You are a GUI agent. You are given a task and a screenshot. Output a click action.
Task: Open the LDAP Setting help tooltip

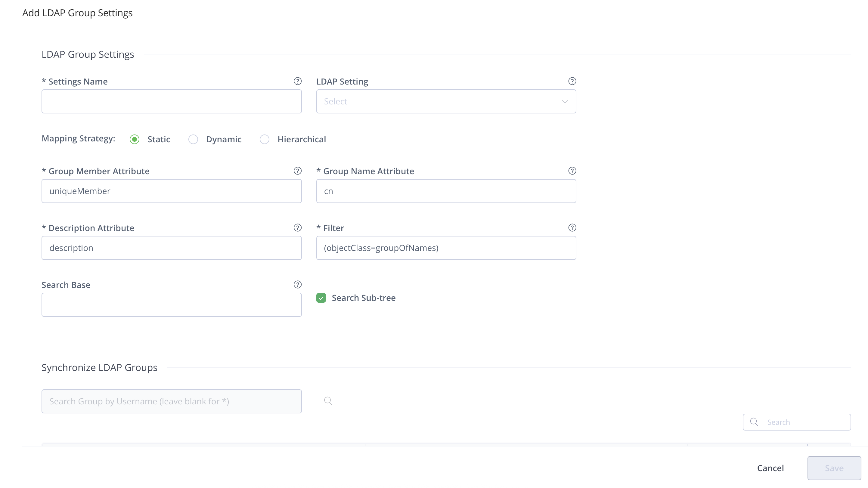pos(572,81)
